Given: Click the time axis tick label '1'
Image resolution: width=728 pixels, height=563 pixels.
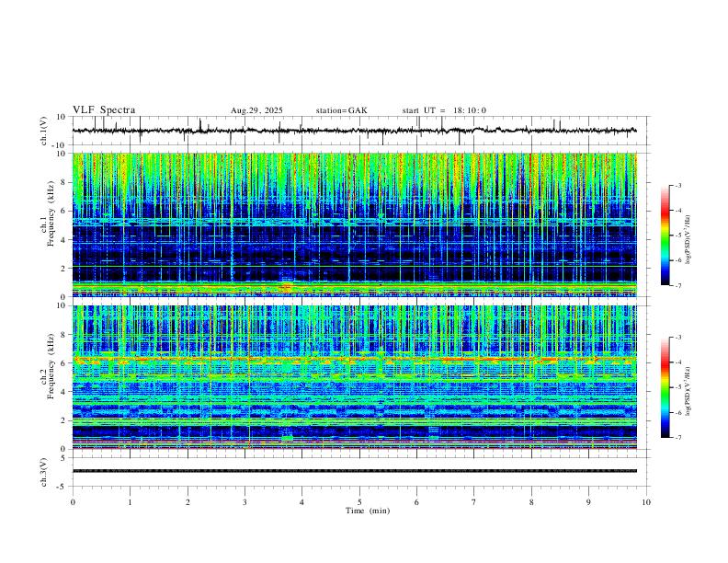Looking at the screenshot, I should pos(130,502).
